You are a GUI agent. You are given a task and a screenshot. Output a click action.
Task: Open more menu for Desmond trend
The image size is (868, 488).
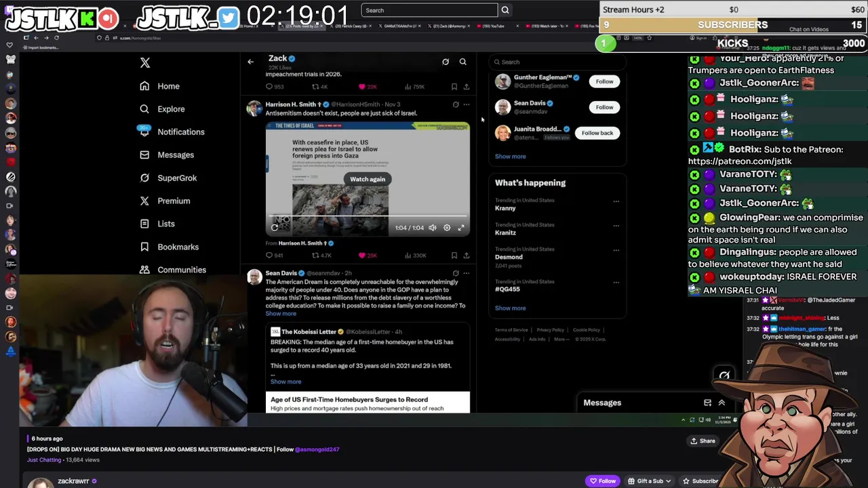point(616,250)
